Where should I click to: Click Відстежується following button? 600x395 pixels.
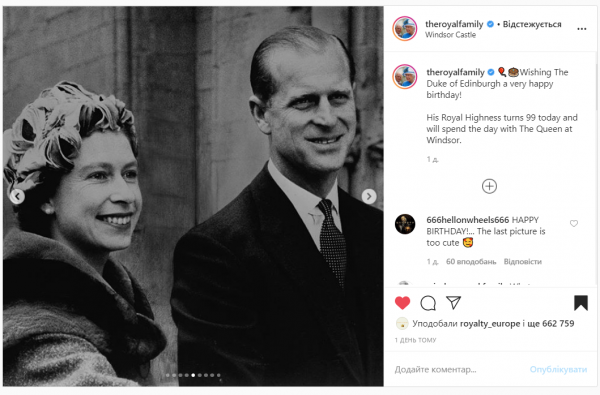(532, 24)
